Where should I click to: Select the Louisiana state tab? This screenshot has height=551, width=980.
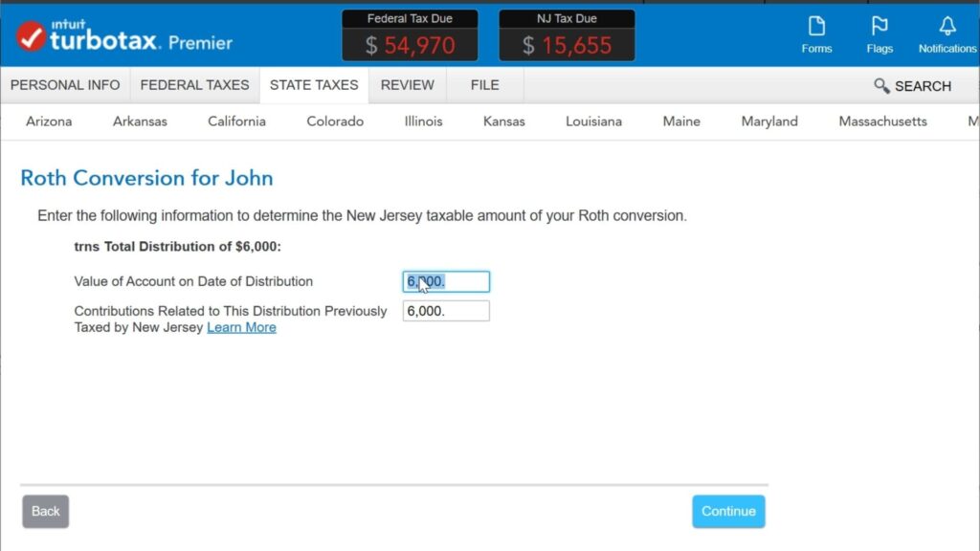point(593,121)
